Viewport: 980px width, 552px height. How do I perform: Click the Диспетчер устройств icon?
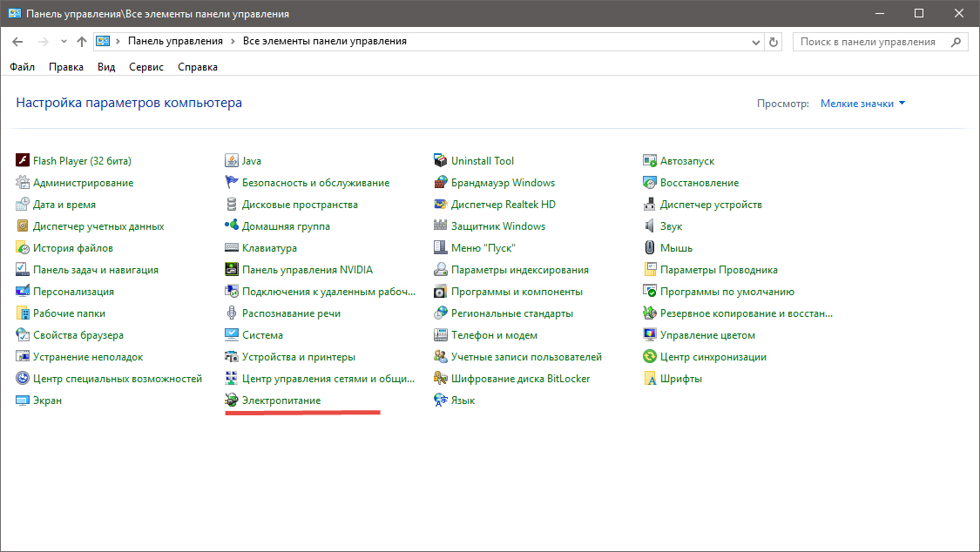pos(649,205)
